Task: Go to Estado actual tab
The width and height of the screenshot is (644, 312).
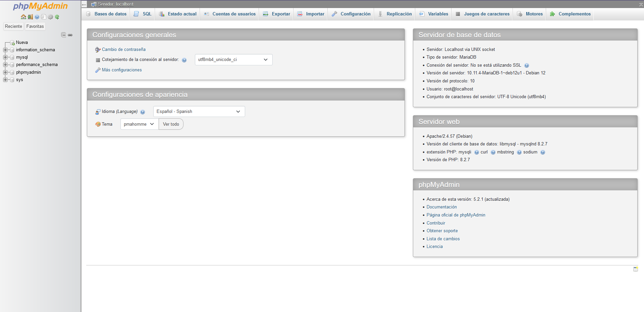Action: click(178, 14)
